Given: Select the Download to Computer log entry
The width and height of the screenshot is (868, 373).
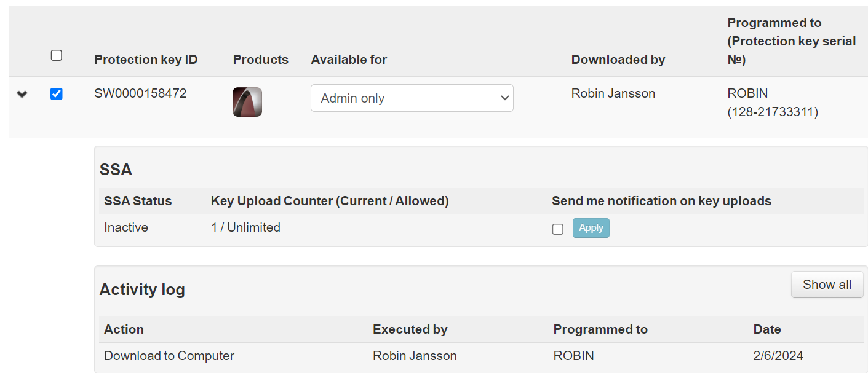Looking at the screenshot, I should pyautogui.click(x=169, y=356).
